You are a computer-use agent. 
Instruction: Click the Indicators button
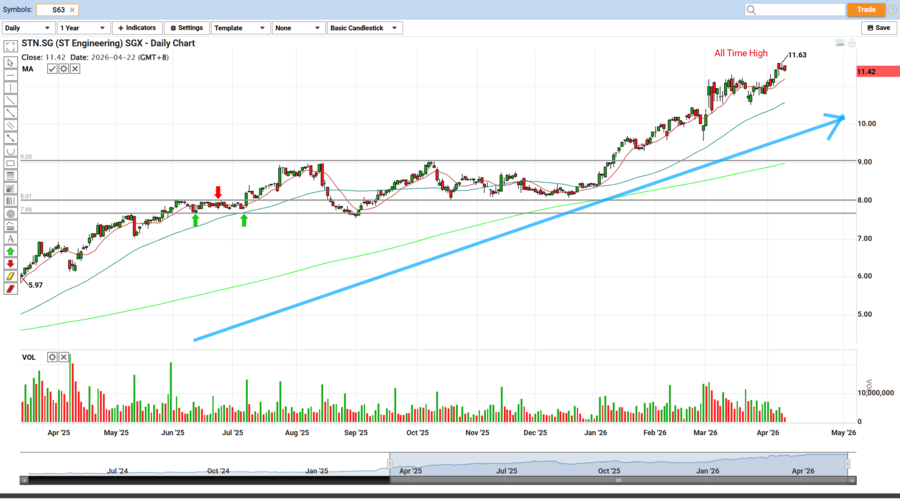[x=136, y=28]
